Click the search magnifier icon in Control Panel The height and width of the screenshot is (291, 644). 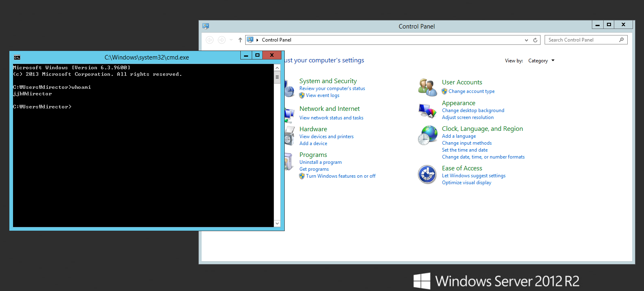coord(621,40)
